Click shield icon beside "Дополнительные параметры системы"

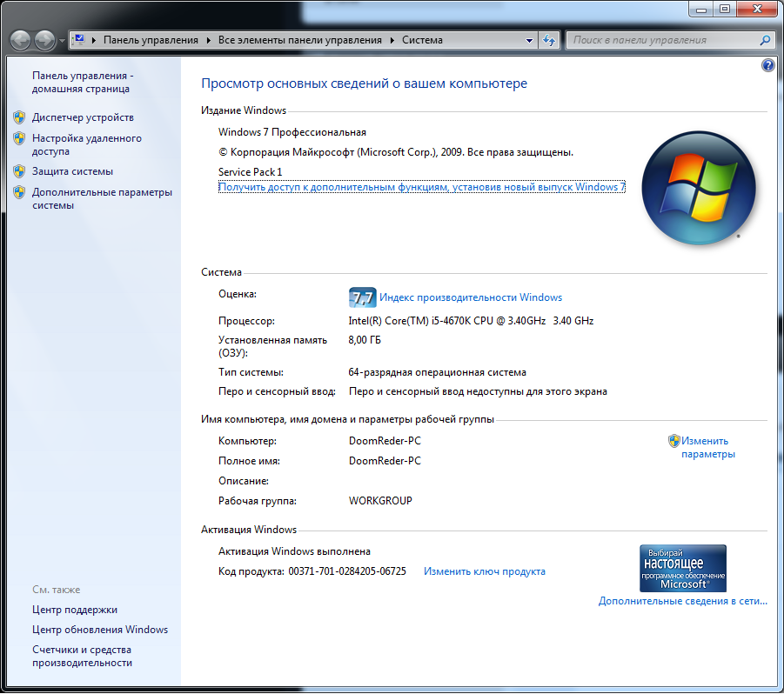coord(19,192)
